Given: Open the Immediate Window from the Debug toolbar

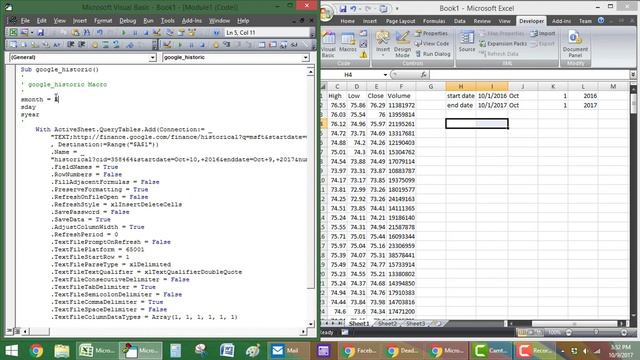Looking at the screenshot, I should 273,44.
